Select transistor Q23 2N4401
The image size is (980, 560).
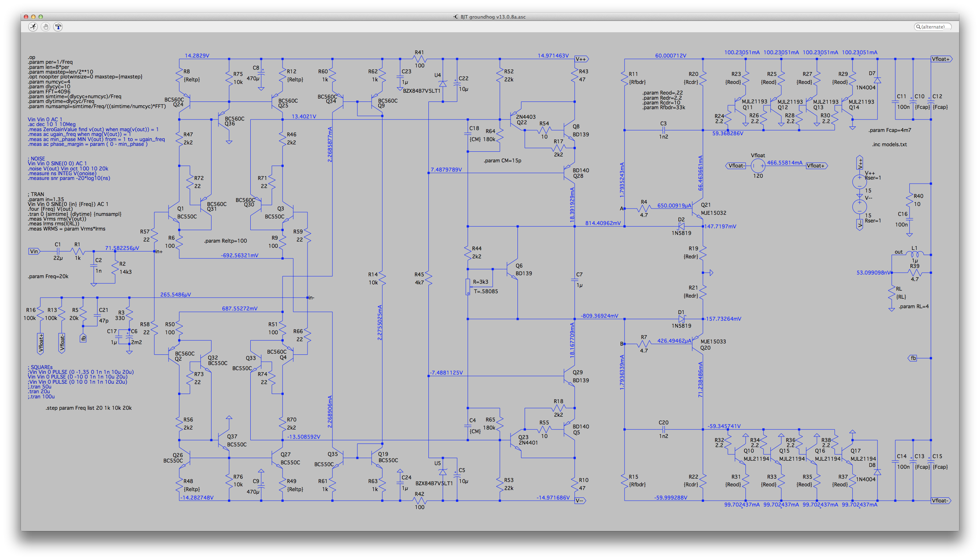coord(515,440)
